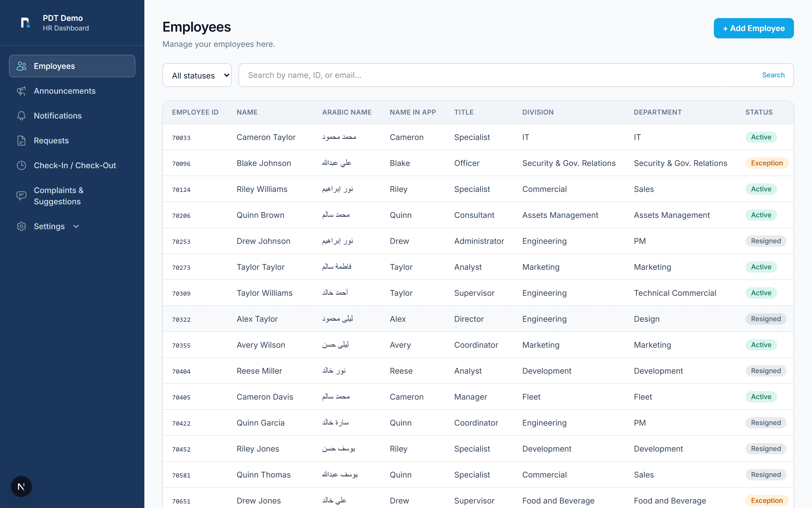Open Complaints & Suggestions page
812x508 pixels.
72,196
